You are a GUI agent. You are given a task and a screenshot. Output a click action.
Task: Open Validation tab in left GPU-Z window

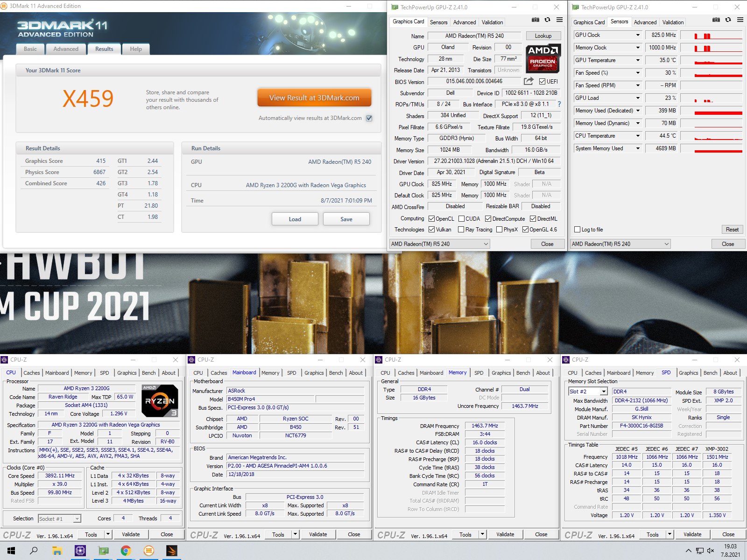[492, 22]
